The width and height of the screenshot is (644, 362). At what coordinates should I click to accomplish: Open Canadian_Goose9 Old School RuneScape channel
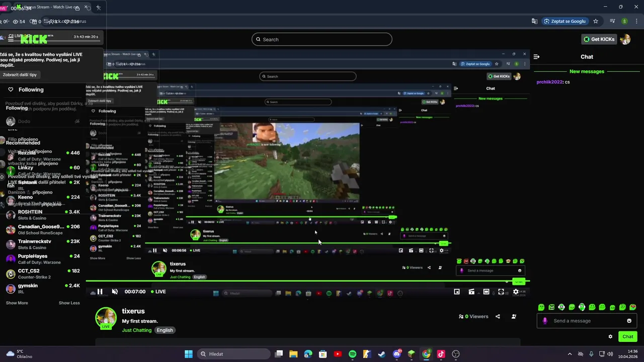(x=43, y=230)
